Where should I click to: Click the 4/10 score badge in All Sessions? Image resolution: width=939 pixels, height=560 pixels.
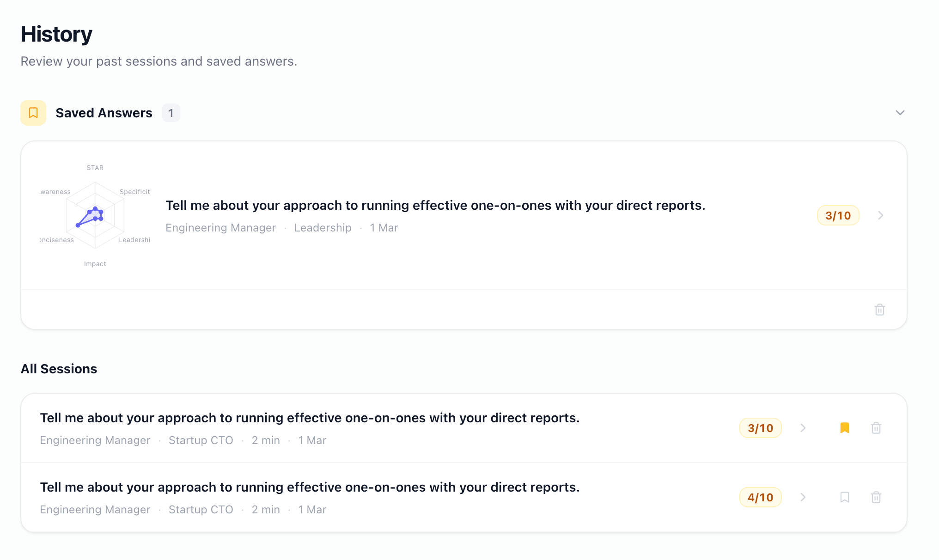pyautogui.click(x=760, y=497)
